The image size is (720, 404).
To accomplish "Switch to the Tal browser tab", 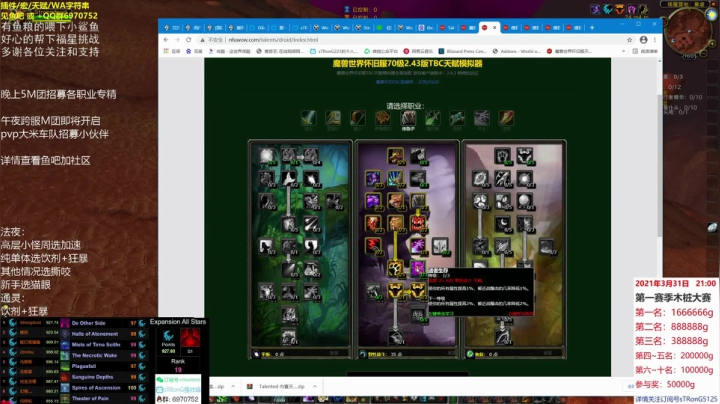I will (x=448, y=28).
